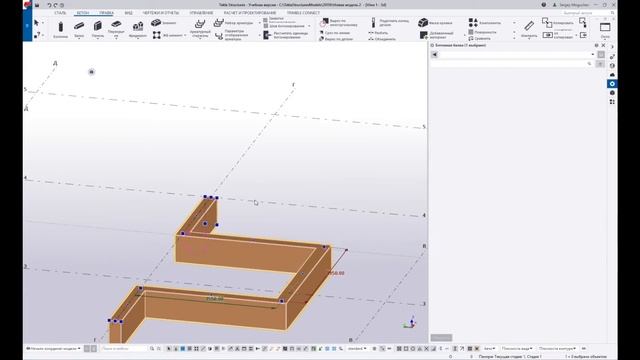Screen dimensions: 640x360
Task: Click the Combine parts command
Action: pyautogui.click(x=382, y=39)
